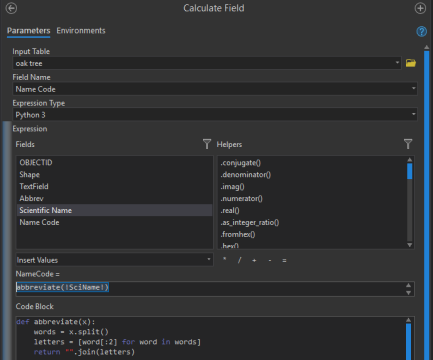
Task: Open the Field Name dropdown
Action: 413,89
